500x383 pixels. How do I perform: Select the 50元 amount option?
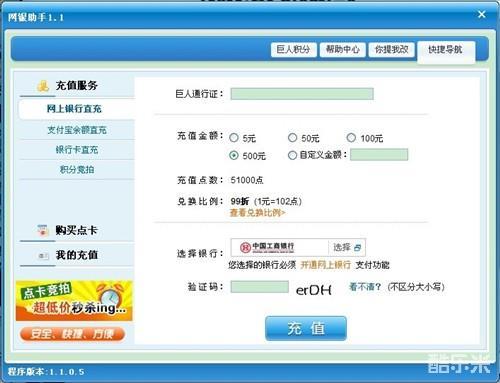tap(292, 137)
